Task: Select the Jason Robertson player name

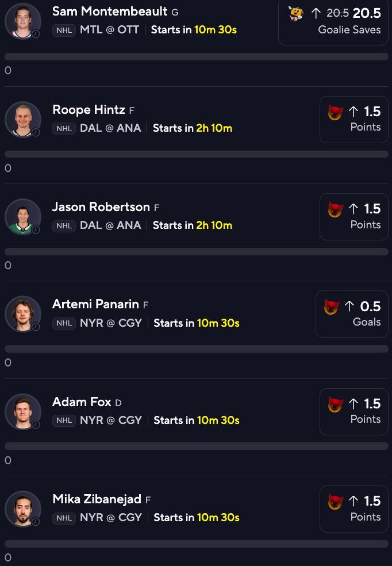Action: click(x=101, y=207)
